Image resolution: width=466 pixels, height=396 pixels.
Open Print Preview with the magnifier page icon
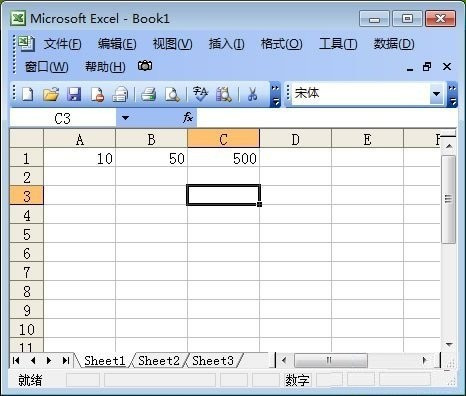click(172, 95)
